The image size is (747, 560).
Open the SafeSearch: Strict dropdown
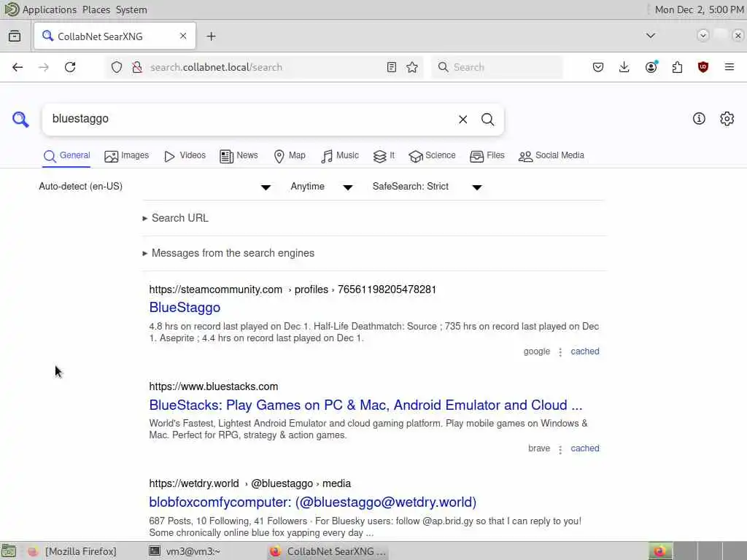(x=427, y=187)
